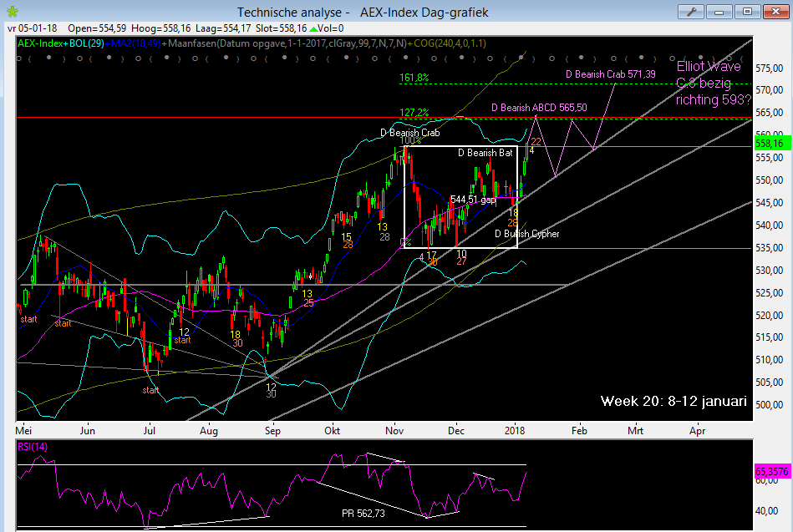Select the Week 20: 8-12 januari text
The image size is (793, 532).
click(674, 402)
